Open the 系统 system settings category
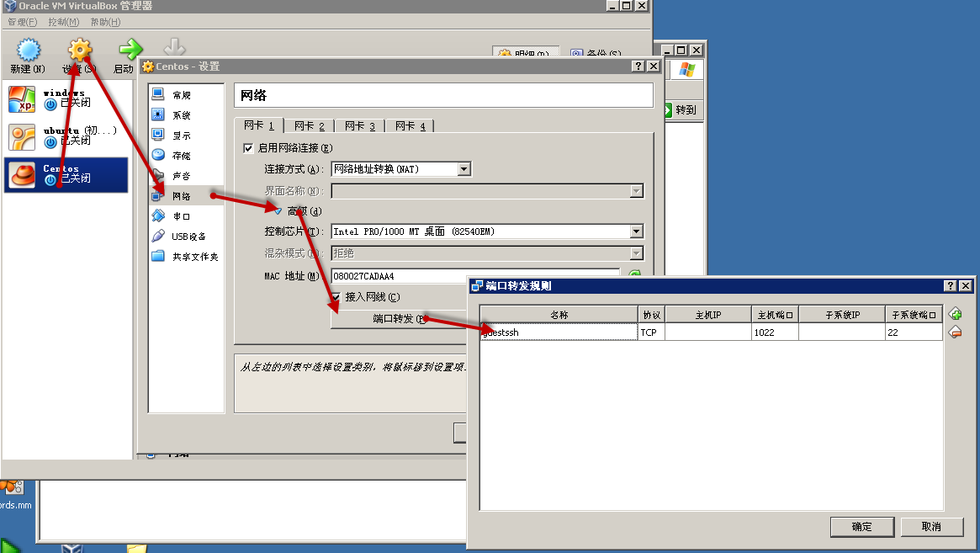The image size is (980, 553). pos(186,115)
